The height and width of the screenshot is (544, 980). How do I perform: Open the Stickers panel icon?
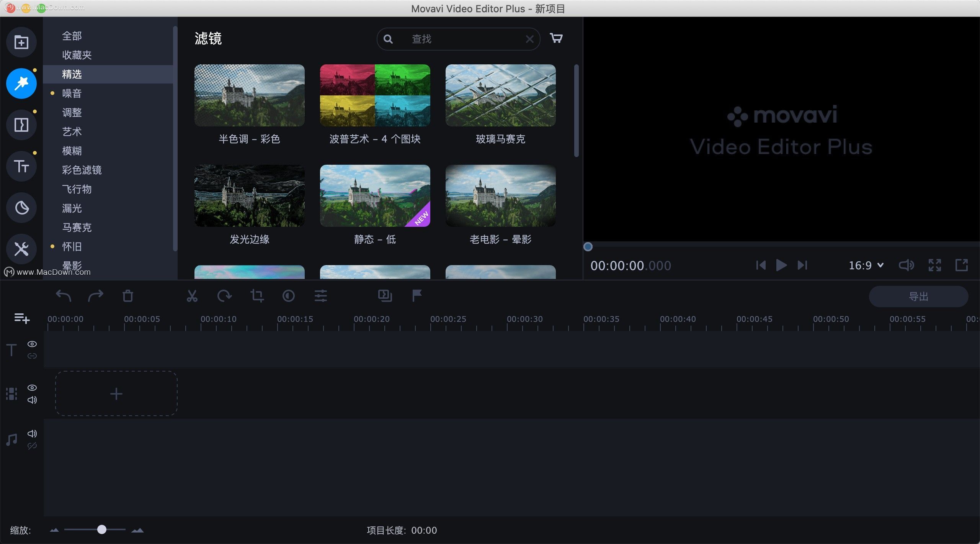pos(21,208)
